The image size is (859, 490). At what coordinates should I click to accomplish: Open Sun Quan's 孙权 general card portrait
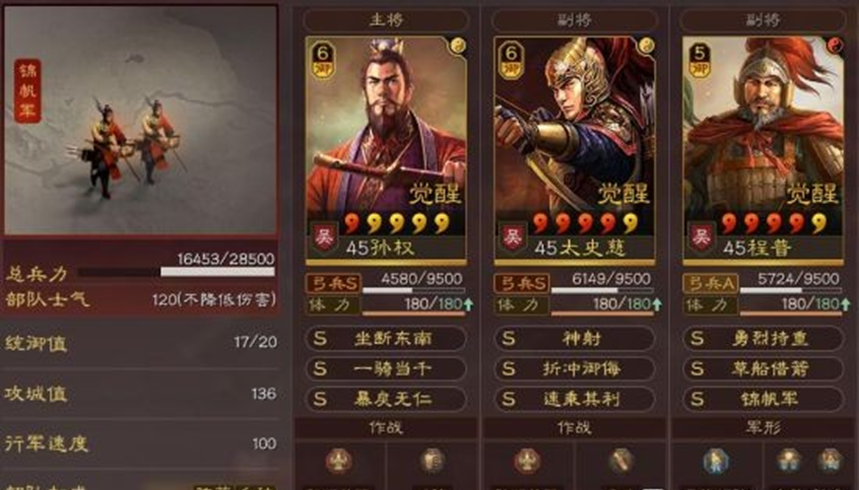386,151
